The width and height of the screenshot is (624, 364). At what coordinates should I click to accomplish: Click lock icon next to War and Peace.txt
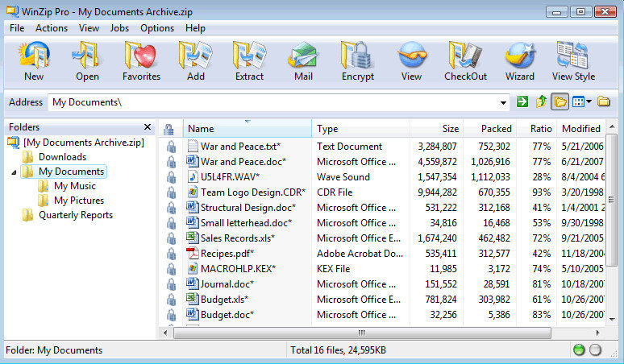(x=171, y=147)
